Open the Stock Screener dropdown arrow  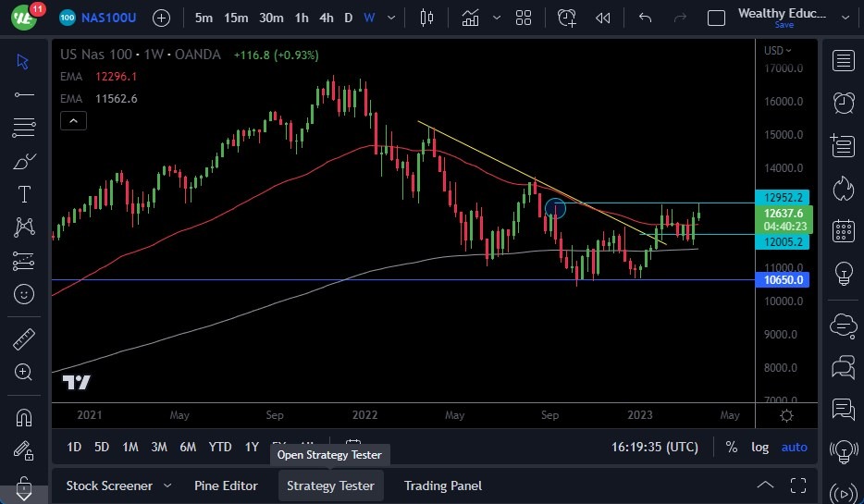tap(167, 486)
